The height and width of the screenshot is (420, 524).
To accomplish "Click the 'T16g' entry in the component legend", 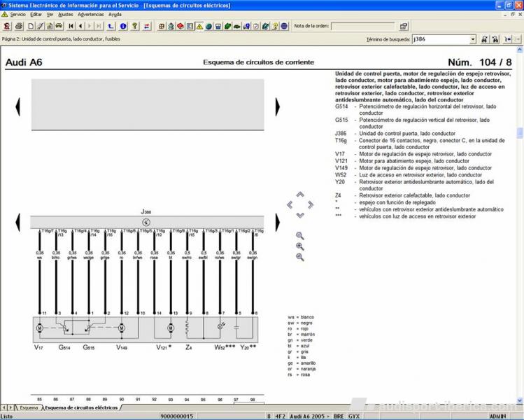I will [x=341, y=141].
